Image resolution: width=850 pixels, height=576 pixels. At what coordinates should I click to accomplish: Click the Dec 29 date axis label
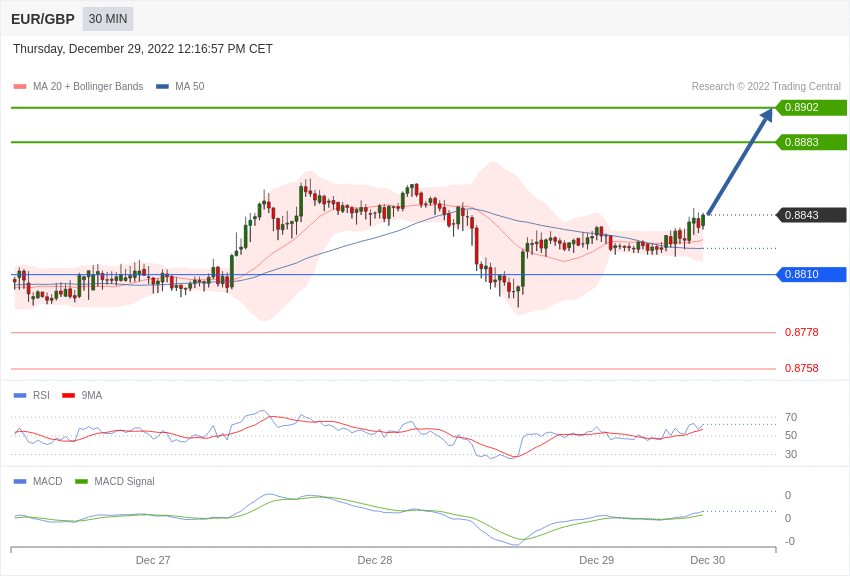click(596, 560)
